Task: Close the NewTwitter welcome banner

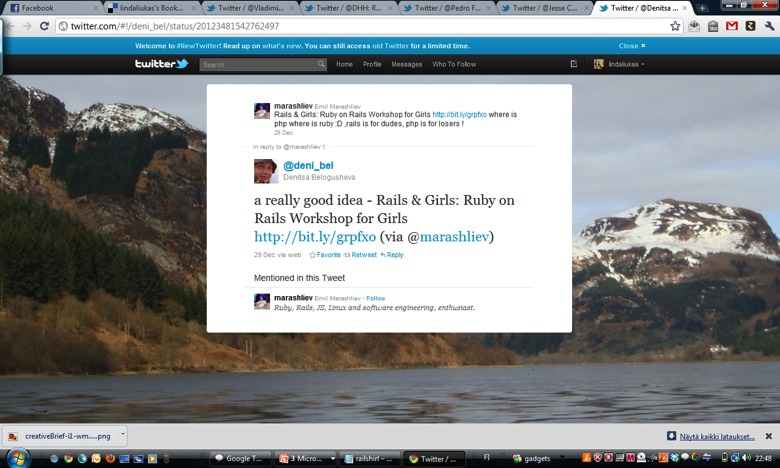Action: (632, 46)
